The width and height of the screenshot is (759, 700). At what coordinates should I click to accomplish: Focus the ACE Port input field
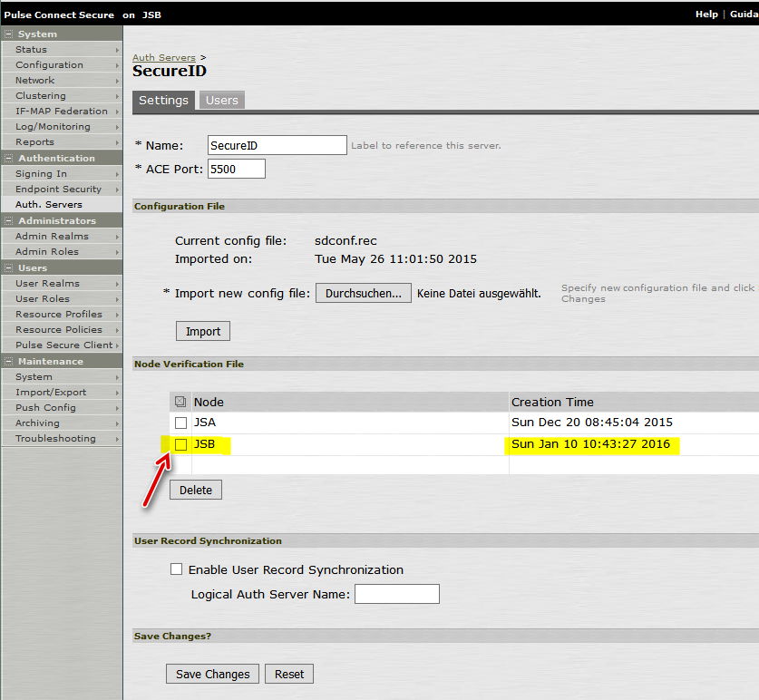tap(237, 169)
